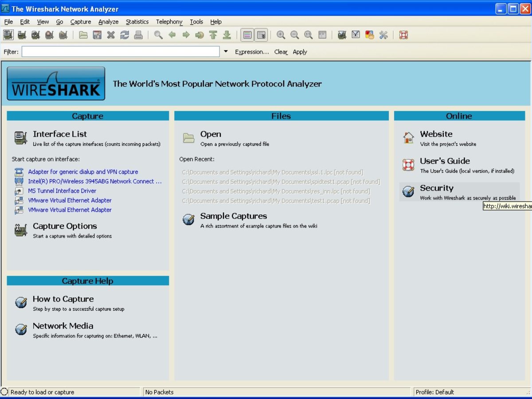Restart the live capture toolbar icon
532x399 pixels.
(x=63, y=35)
